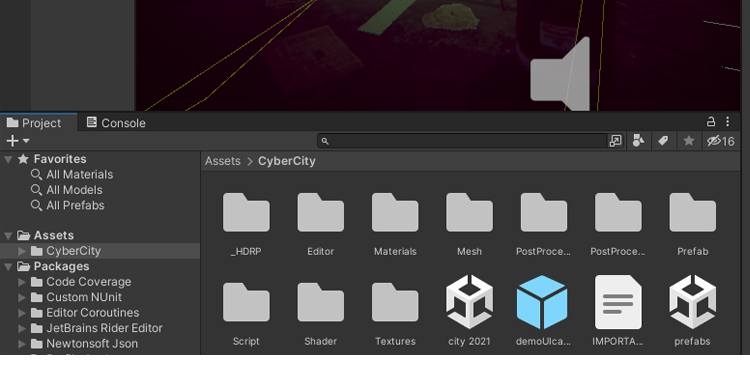Select the demoUIca... prefab asset
This screenshot has height=370, width=750.
pos(542,302)
